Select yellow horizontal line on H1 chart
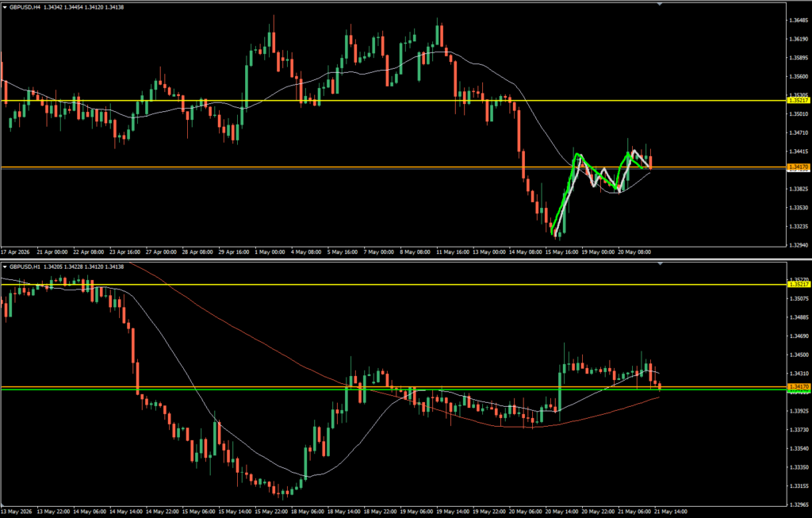812x518 pixels. click(x=393, y=284)
